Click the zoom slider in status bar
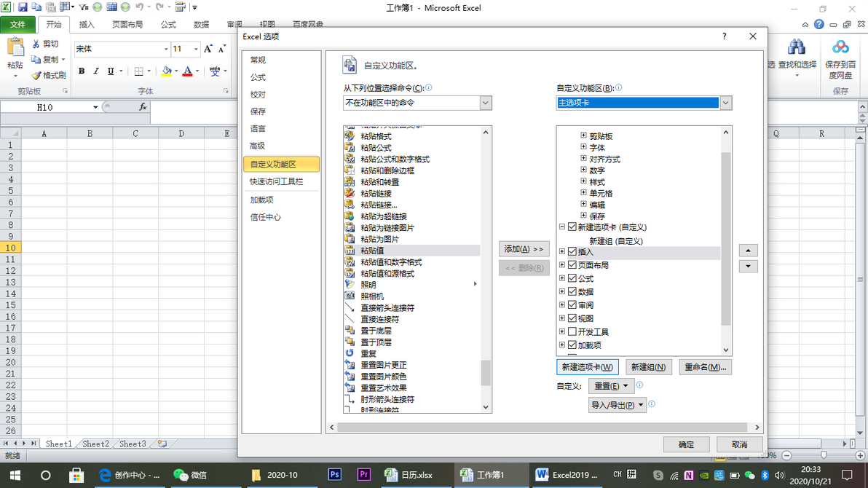The image size is (868, 488). click(x=824, y=455)
